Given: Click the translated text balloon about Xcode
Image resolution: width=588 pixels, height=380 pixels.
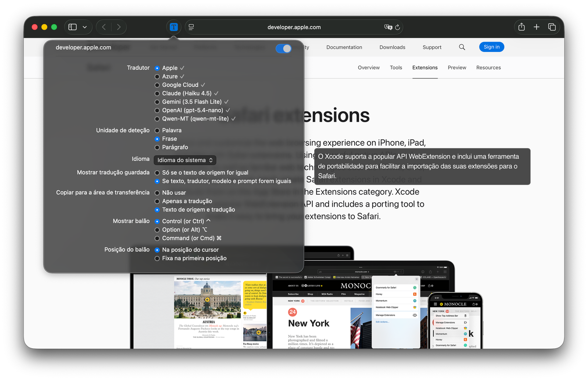Looking at the screenshot, I should pos(422,166).
